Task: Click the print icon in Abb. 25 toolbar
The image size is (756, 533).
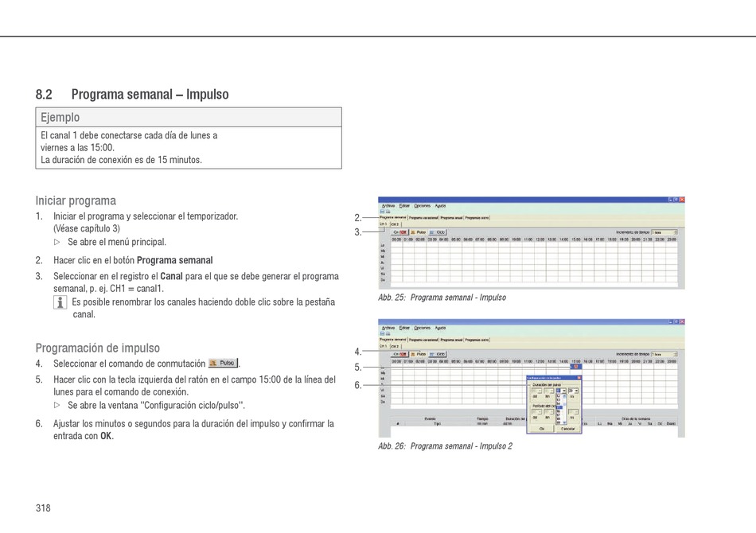Action: tap(388, 212)
